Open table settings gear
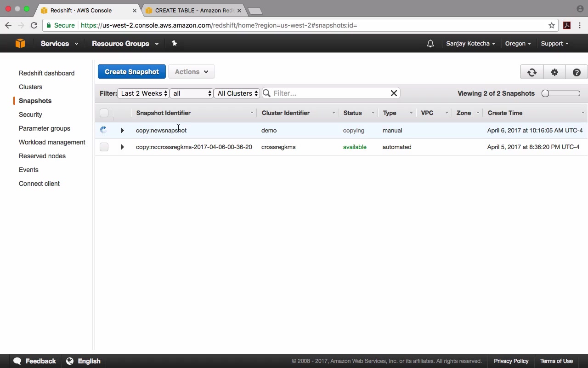This screenshot has width=588, height=368. (555, 72)
